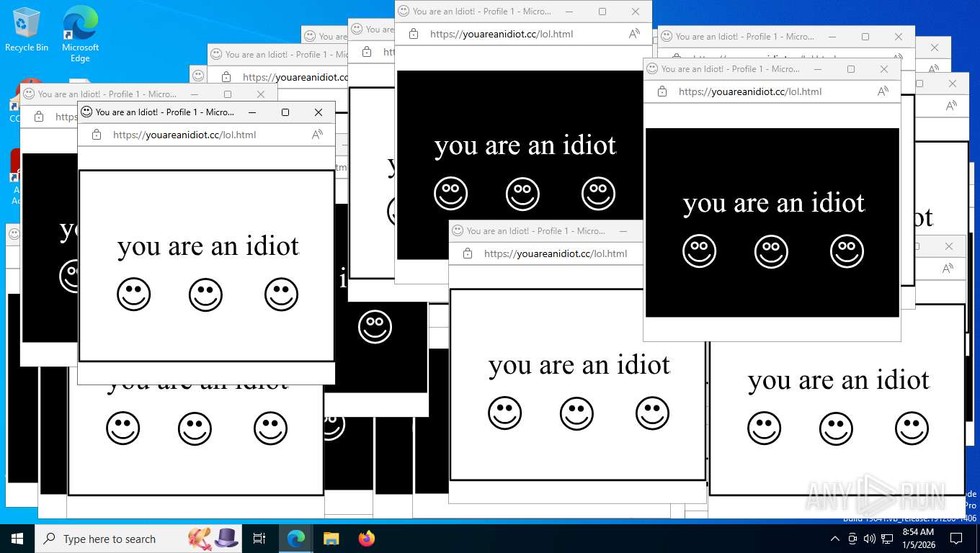Click the Read aloud icon in the top-center black popup

coord(634,34)
